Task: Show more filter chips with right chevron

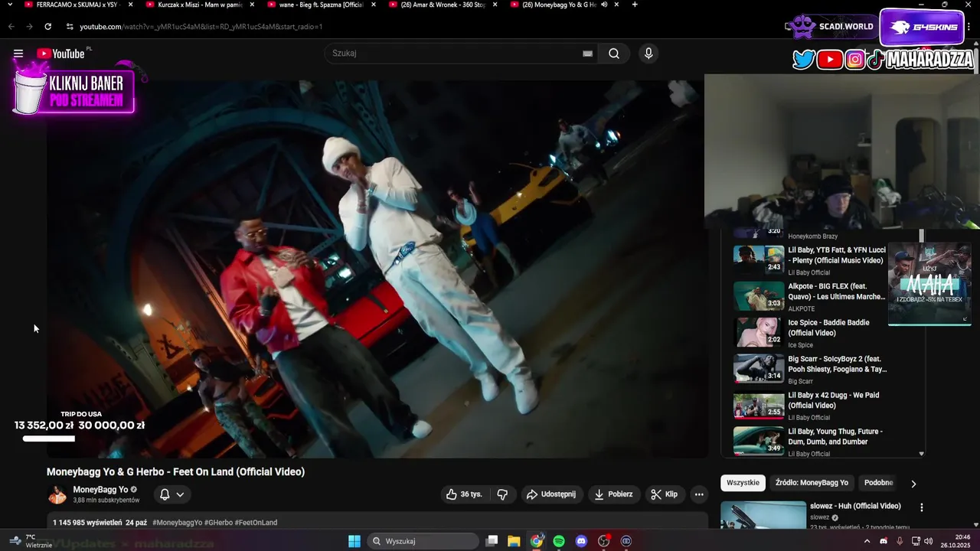Action: pos(913,484)
